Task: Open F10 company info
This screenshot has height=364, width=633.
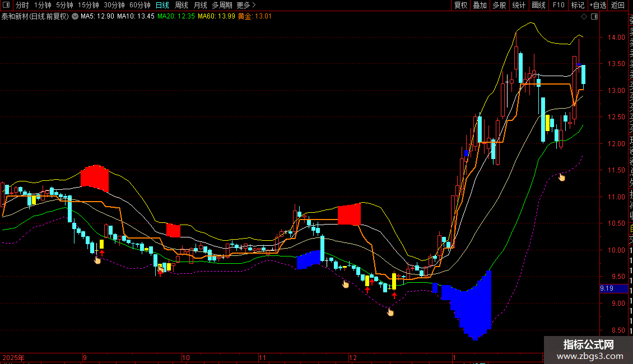Action: tap(558, 5)
